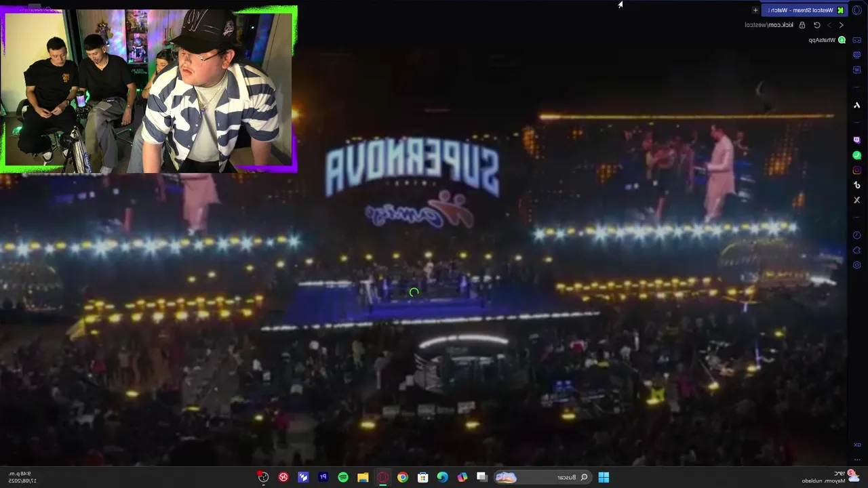Open the Windows Start menu
868x488 pixels.
(x=604, y=477)
